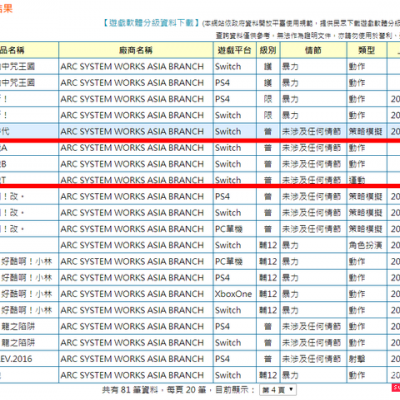The width and height of the screenshot is (400, 400).
Task: Click the 限 rating in the PS4 row
Action: point(268,99)
